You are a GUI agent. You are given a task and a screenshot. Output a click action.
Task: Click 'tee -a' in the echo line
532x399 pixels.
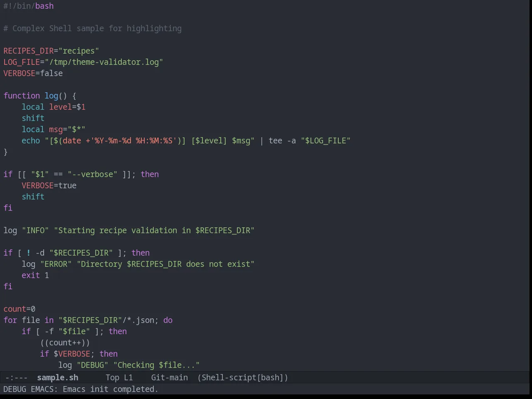(x=282, y=140)
